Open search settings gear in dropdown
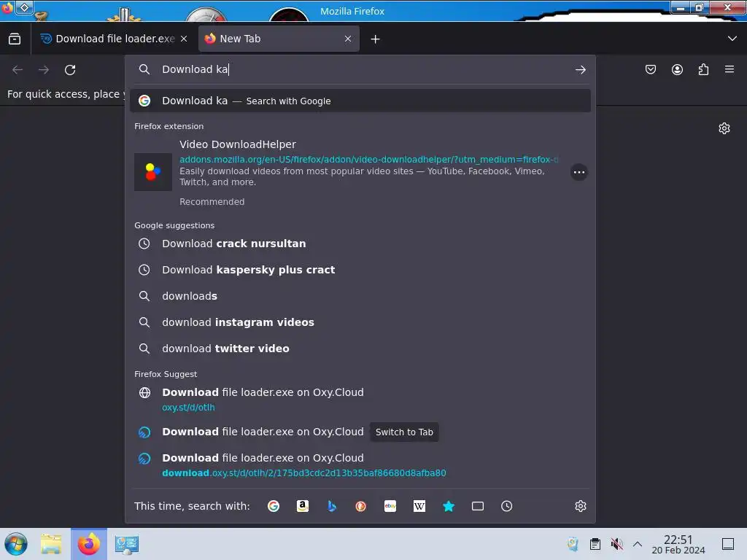 tap(580, 506)
